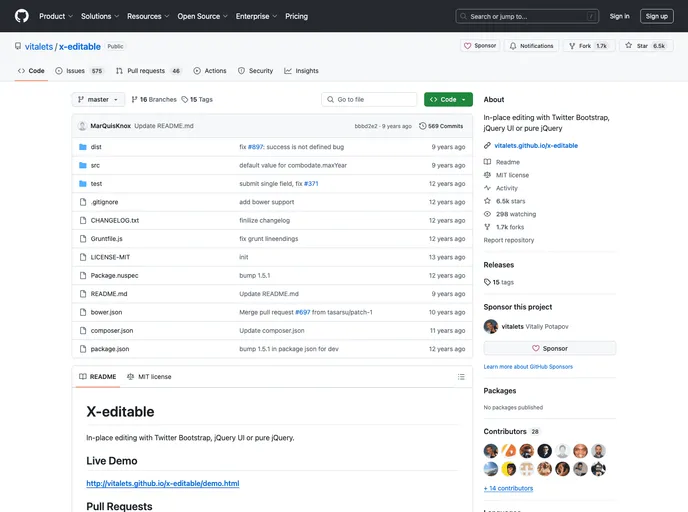Open issue #897 link in dist commit
The width and height of the screenshot is (688, 512).
pyautogui.click(x=255, y=147)
